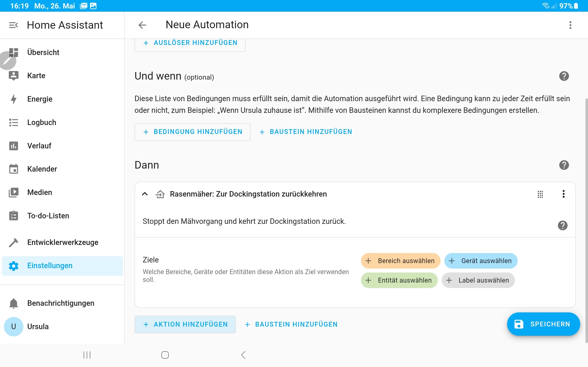The width and height of the screenshot is (588, 367).
Task: Click Gerät auswählen blue chip
Action: tap(481, 261)
